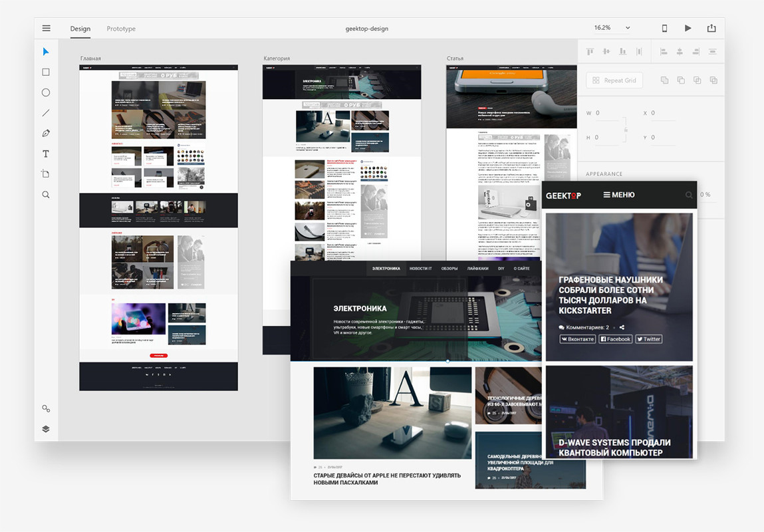Select the Главная artboard label
764x532 pixels.
90,59
